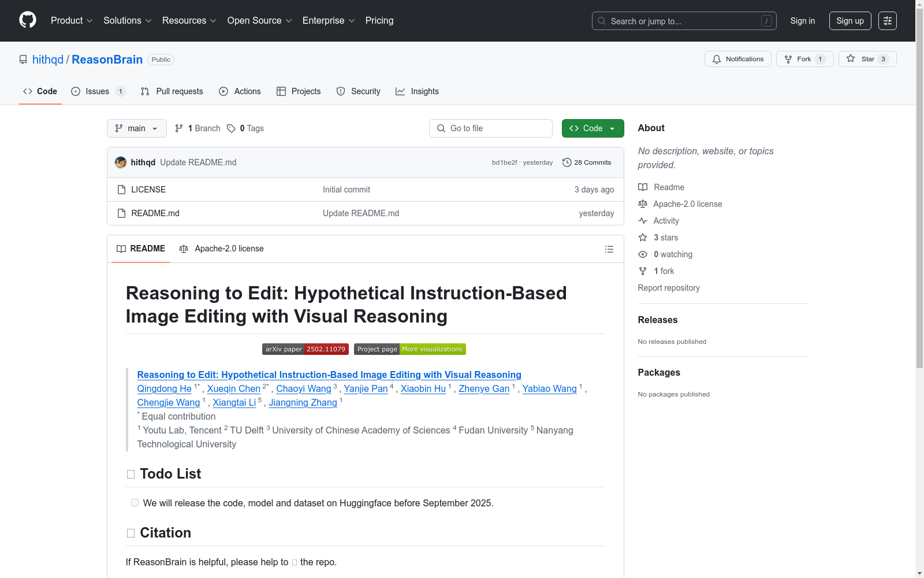Switch to the Security tab
The height and width of the screenshot is (578, 924).
pos(359,91)
